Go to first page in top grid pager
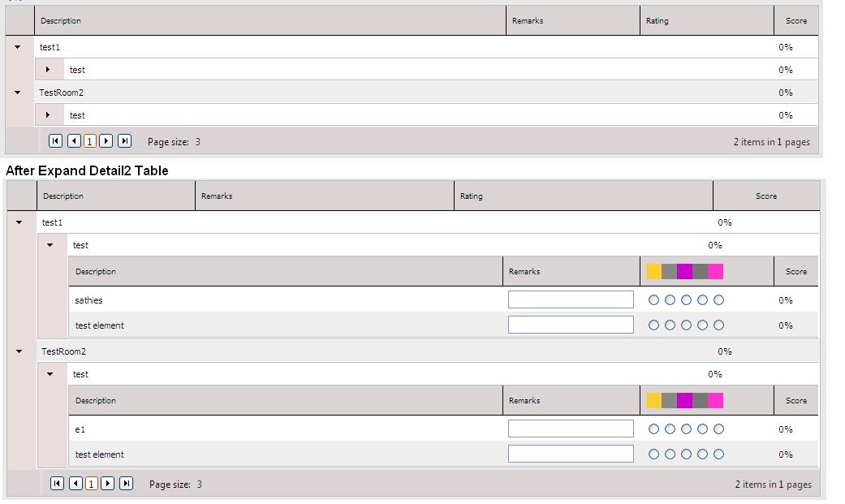This screenshot has width=845, height=504. click(x=55, y=141)
